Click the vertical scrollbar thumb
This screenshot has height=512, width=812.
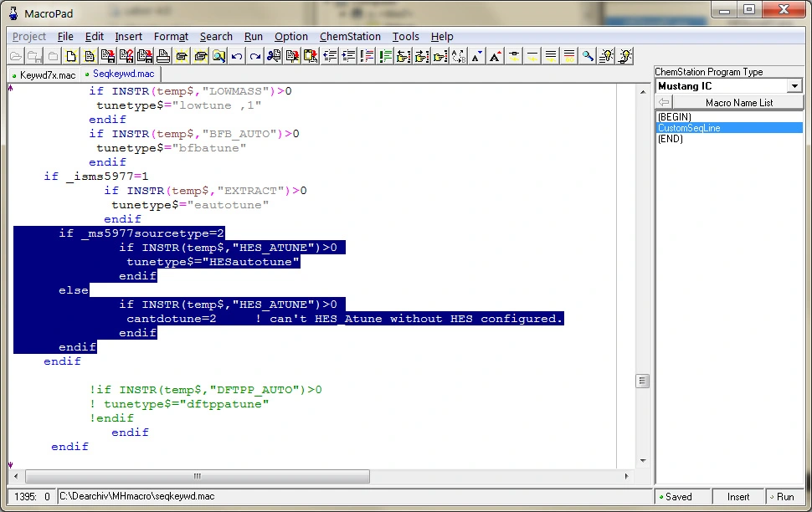tap(642, 381)
